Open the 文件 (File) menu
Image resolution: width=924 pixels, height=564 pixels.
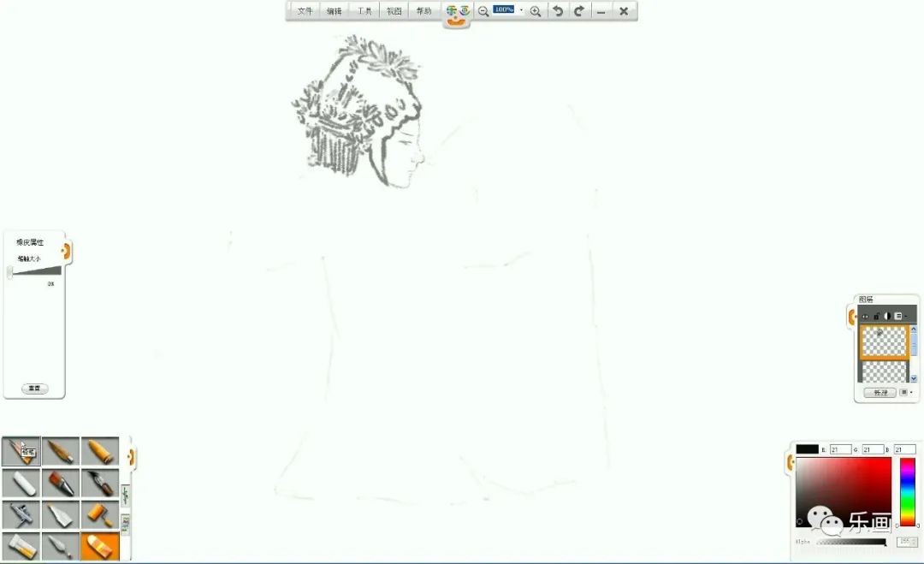coord(305,11)
